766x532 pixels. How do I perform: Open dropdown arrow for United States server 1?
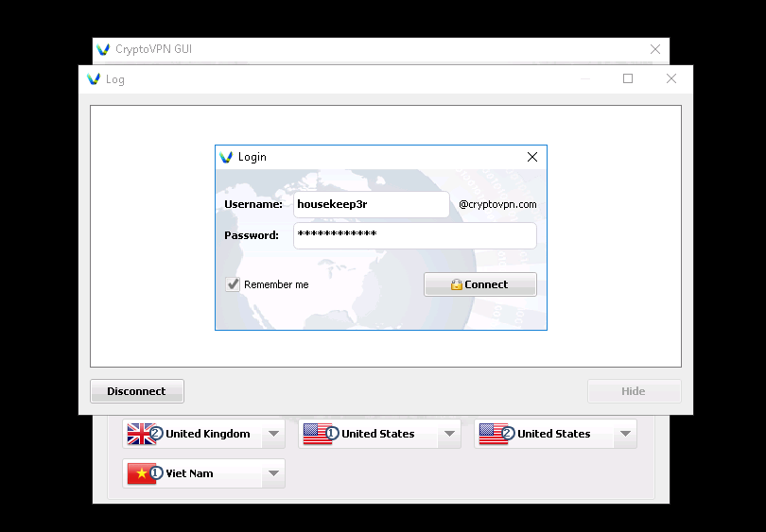pyautogui.click(x=448, y=434)
